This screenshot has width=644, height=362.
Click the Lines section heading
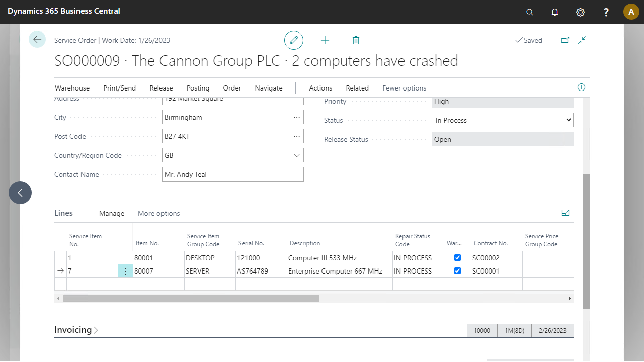tap(63, 213)
